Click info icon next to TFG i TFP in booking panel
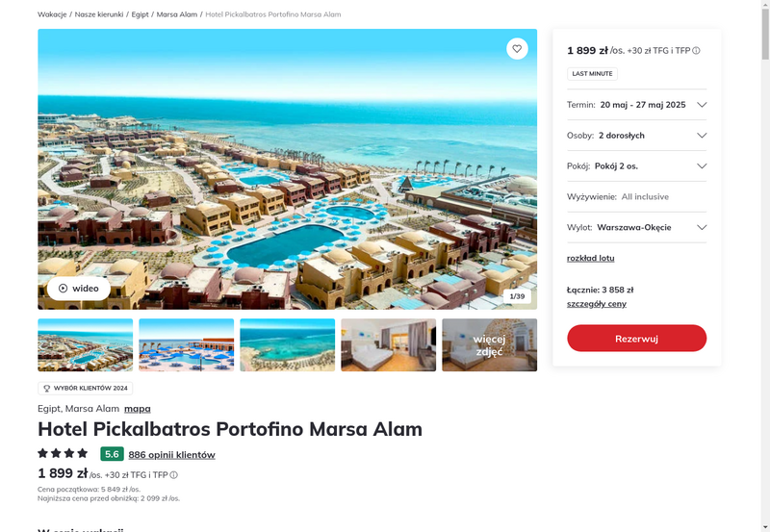This screenshot has width=770, height=532. [696, 51]
